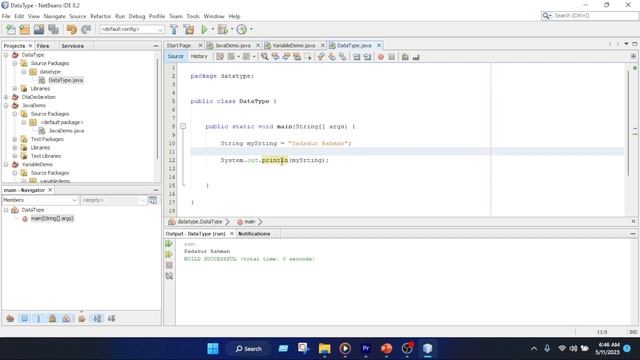Open the Tools menu
The image size is (640, 360).
pyautogui.click(x=193, y=16)
